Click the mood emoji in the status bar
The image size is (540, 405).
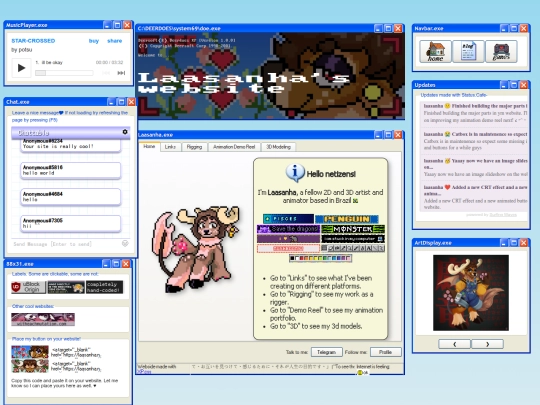pos(360,372)
